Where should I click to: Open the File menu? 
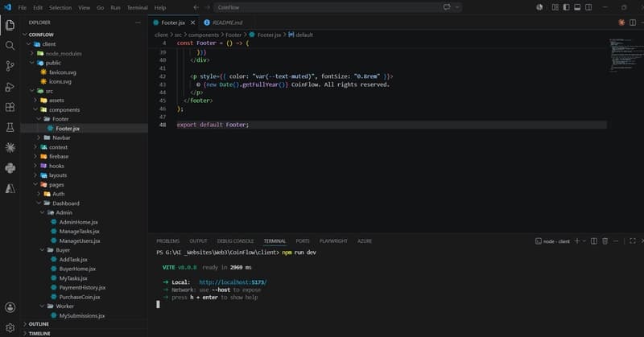(23, 7)
